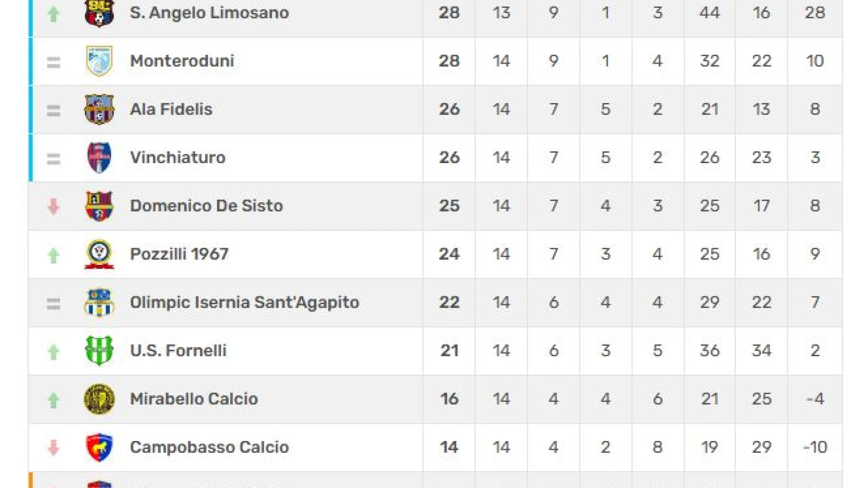Click the S. Angelo Limosano team crest
868x488 pixels.
tap(99, 13)
